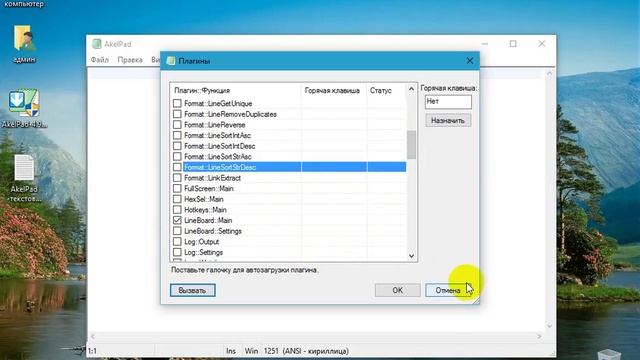
Task: Enable FullScreen::Main autoload checkbox
Action: click(177, 188)
